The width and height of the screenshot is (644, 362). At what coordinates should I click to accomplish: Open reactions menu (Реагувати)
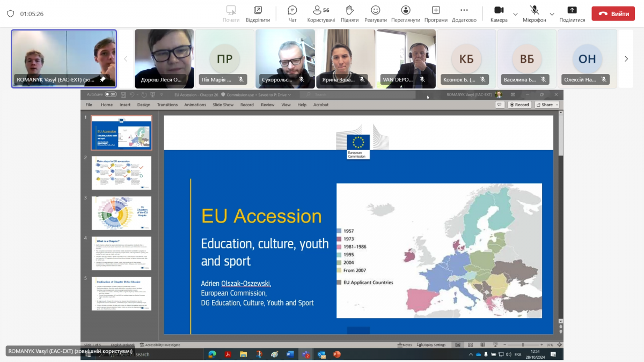point(375,14)
